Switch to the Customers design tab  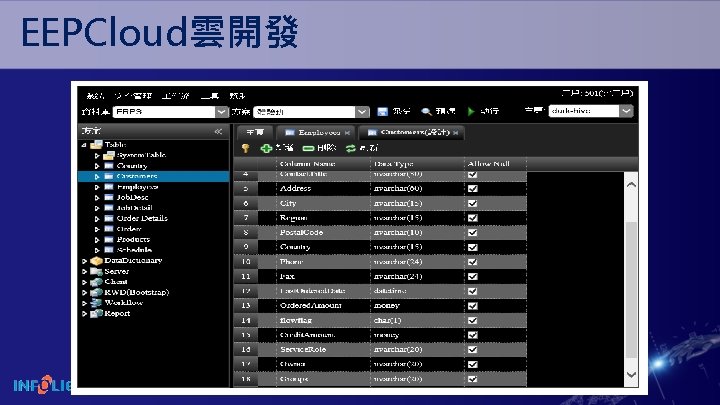pos(412,133)
